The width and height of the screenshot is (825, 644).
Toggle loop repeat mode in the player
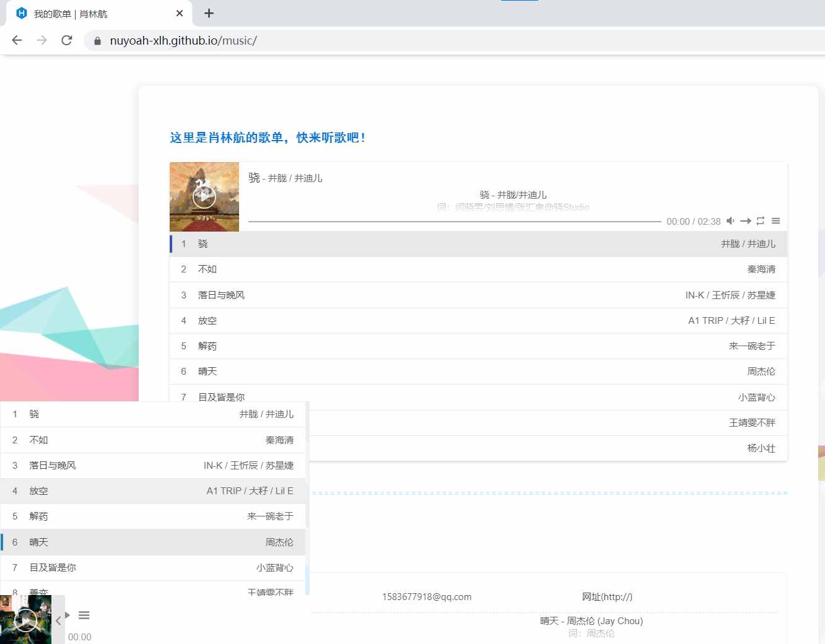(761, 221)
